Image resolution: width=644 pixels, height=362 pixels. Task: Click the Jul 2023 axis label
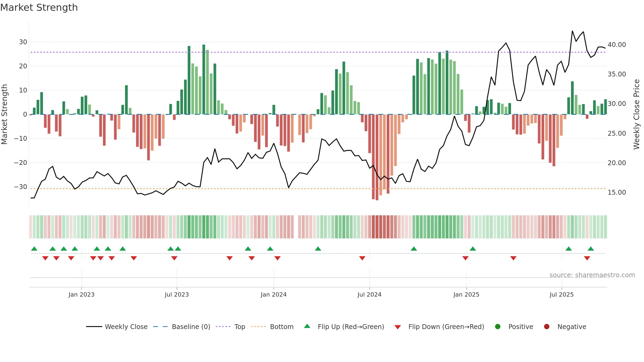coord(177,294)
